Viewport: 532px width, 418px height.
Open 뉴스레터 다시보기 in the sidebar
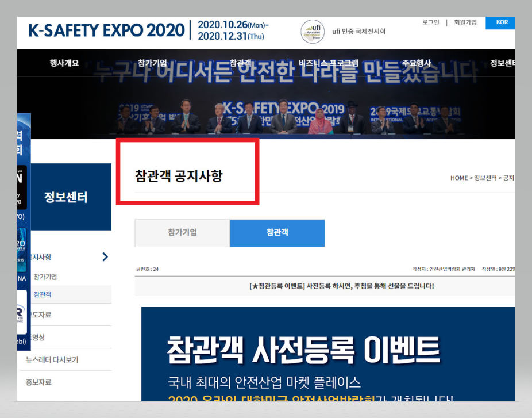click(52, 360)
